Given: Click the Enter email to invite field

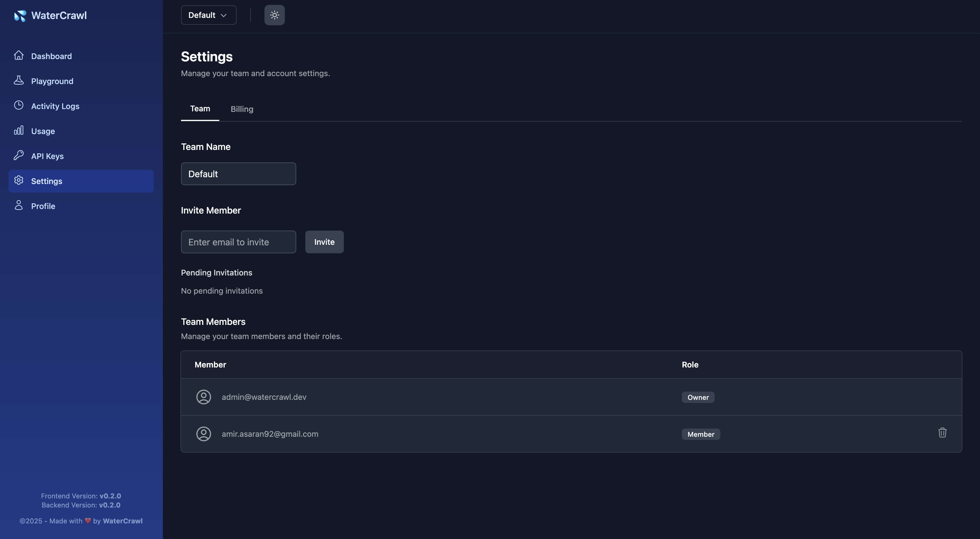Looking at the screenshot, I should 238,242.
